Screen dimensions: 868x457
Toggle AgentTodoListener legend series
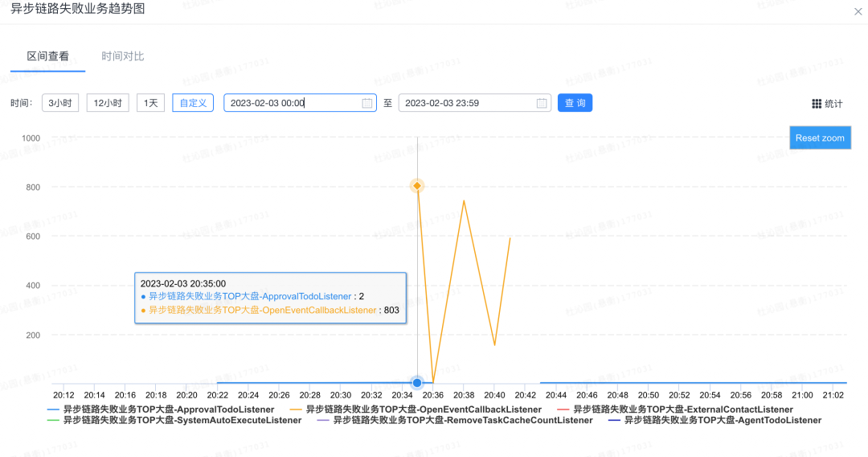tap(714, 421)
